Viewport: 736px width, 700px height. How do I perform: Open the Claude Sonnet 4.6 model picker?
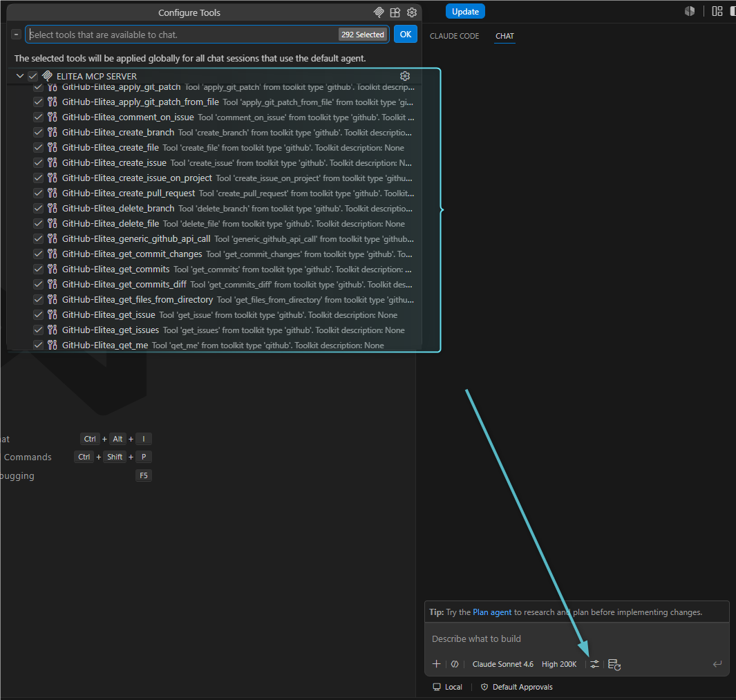point(502,664)
